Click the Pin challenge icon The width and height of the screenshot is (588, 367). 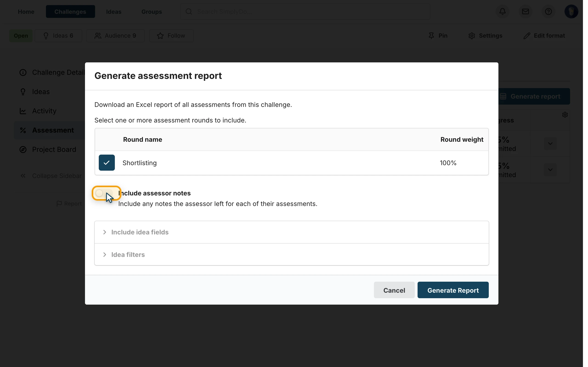pos(431,36)
